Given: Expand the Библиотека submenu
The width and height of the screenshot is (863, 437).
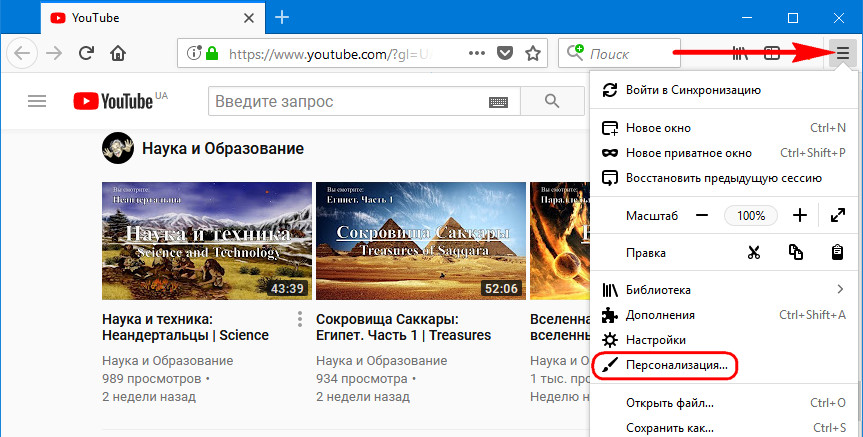Looking at the screenshot, I should pos(839,290).
